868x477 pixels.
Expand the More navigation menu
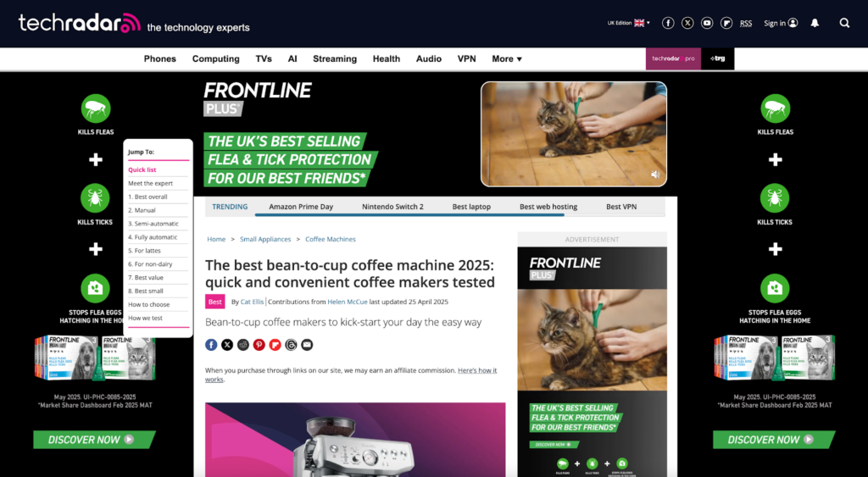(507, 58)
